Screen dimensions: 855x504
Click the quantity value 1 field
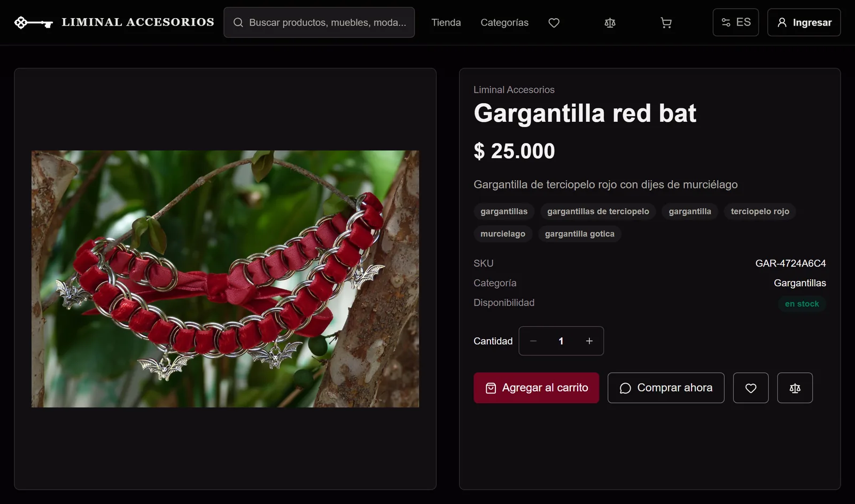point(561,341)
